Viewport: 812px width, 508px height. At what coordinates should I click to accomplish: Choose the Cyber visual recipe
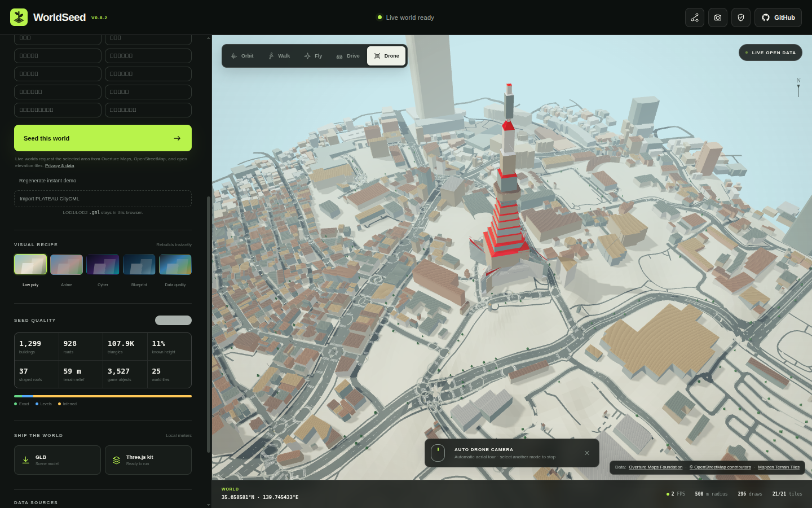103,271
